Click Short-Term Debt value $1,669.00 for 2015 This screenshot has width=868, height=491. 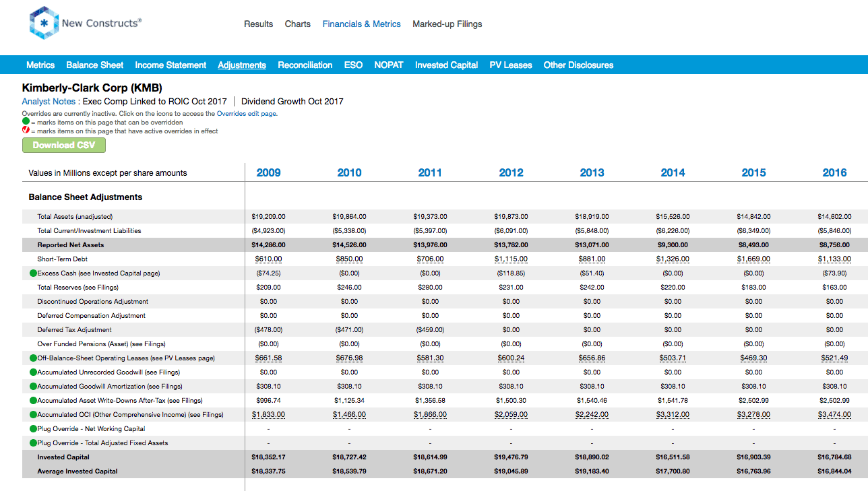click(754, 259)
